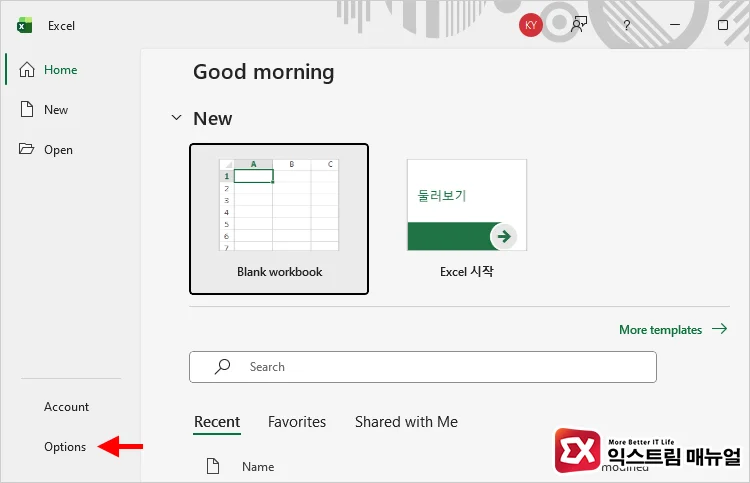Open the feedback icon beside the avatar
Viewport: 750px width, 483px height.
click(x=579, y=25)
